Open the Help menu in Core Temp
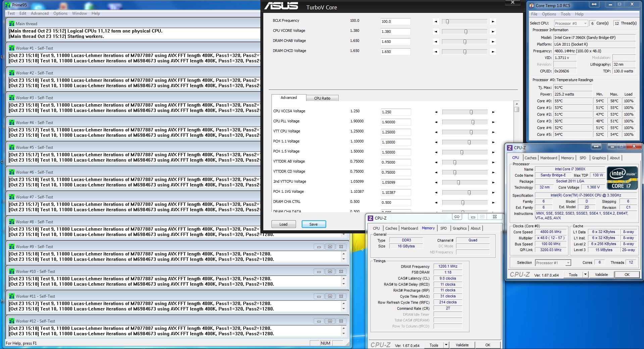This screenshot has height=349, width=644. (579, 14)
